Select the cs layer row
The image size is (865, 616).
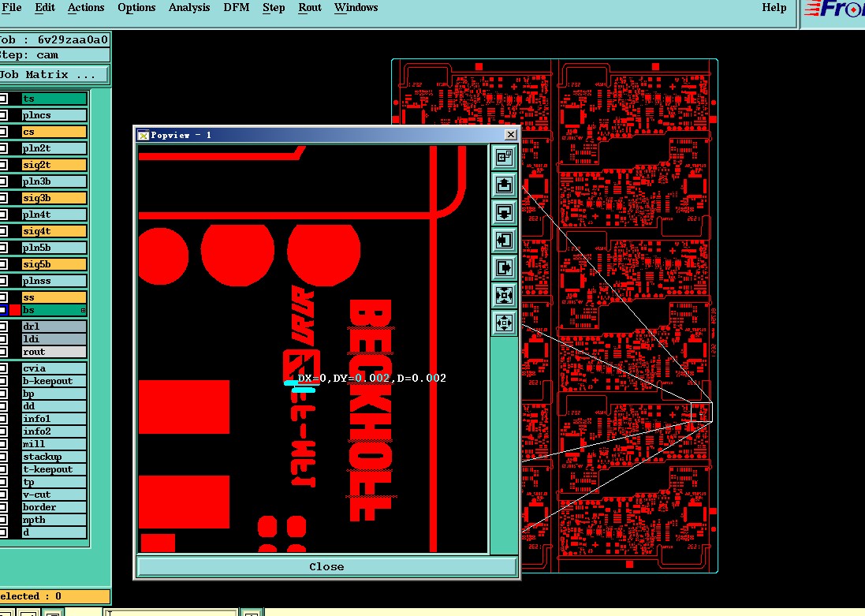pos(54,132)
